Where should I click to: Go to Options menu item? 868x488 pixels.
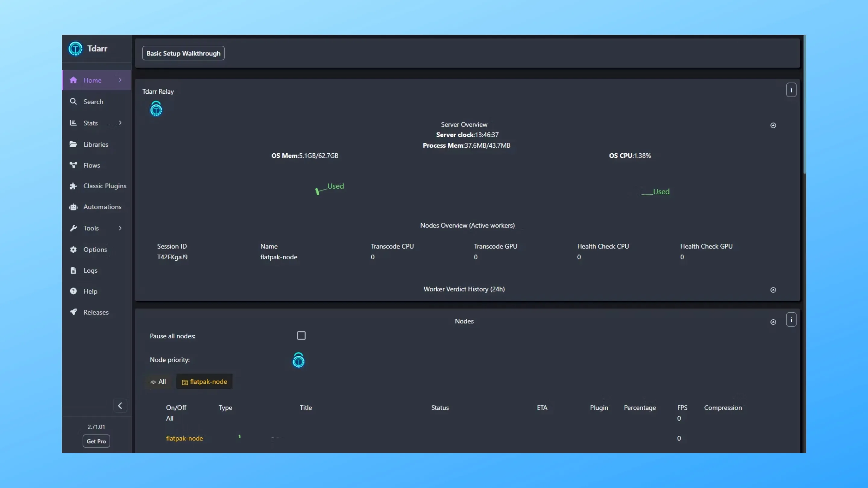click(96, 249)
